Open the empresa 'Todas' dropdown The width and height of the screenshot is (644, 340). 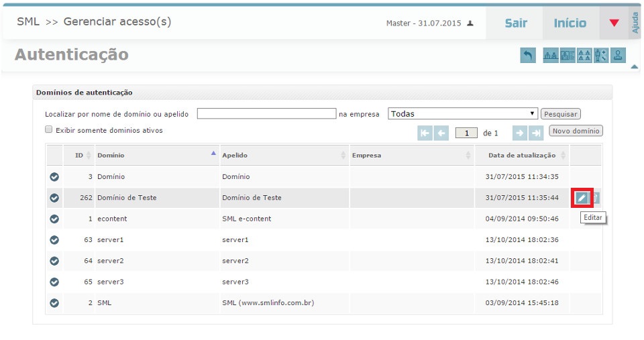[463, 114]
